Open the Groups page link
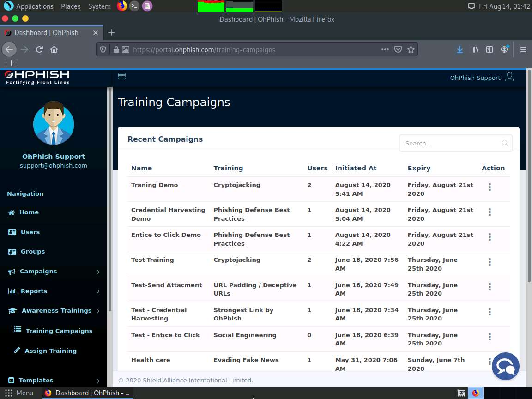Viewport: 532px width, 399px height. [x=33, y=252]
